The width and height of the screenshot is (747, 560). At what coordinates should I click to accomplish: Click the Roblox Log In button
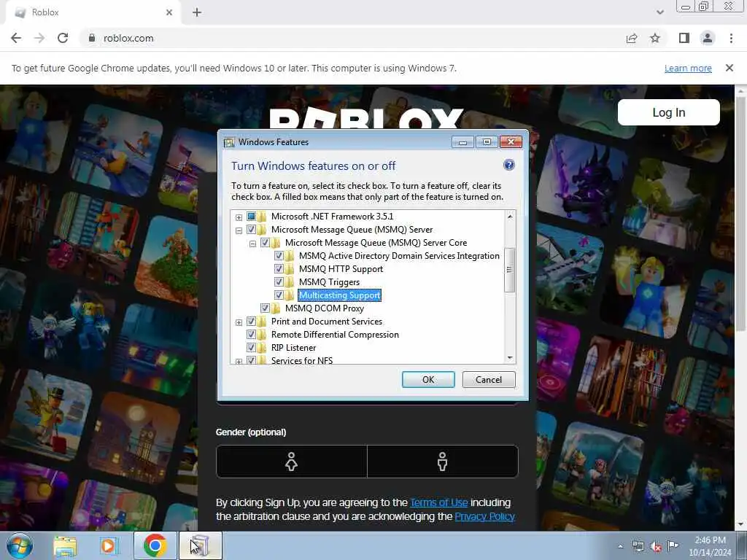click(x=668, y=112)
